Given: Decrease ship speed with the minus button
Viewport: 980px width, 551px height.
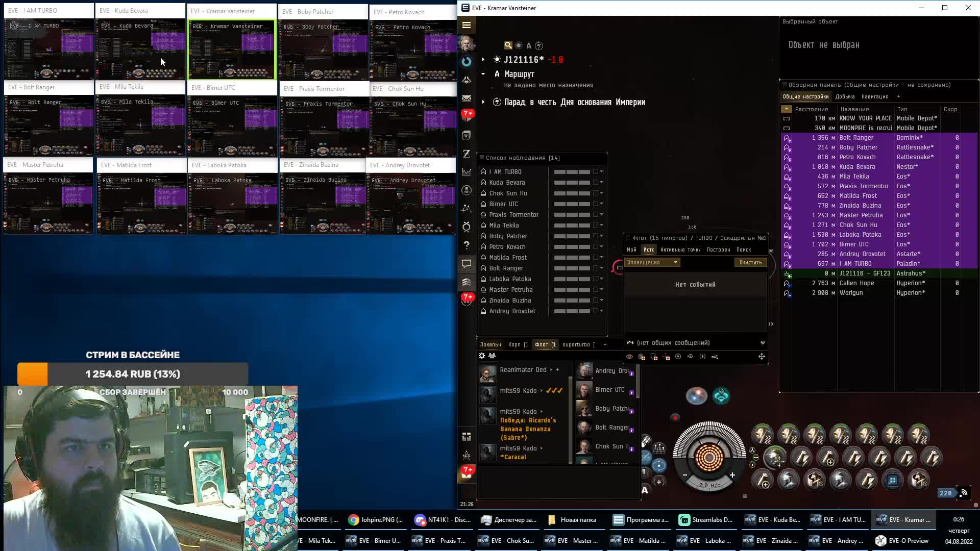Looking at the screenshot, I should (x=684, y=475).
